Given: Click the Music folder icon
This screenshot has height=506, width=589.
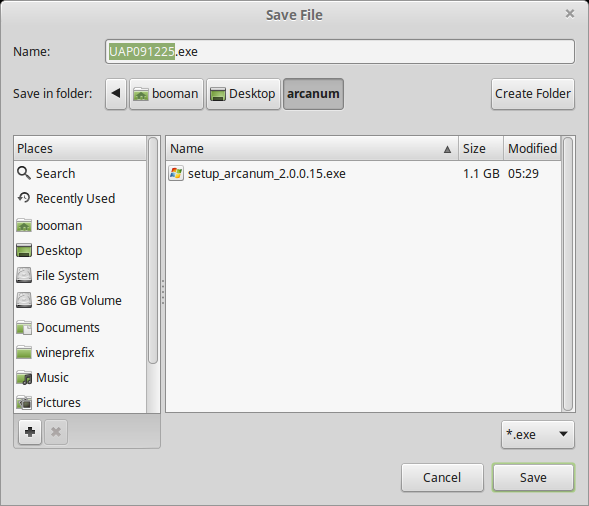Looking at the screenshot, I should (24, 378).
